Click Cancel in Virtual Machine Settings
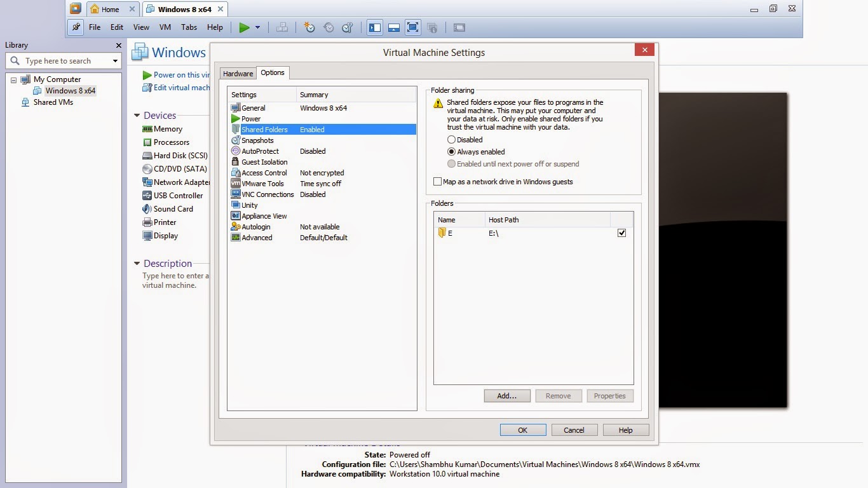This screenshot has width=868, height=488. (574, 430)
